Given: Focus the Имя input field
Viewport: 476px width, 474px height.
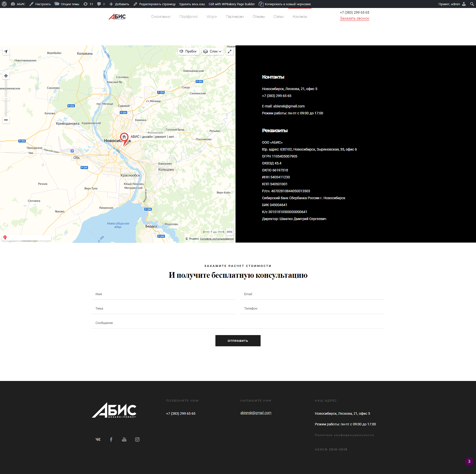Looking at the screenshot, I should [164, 294].
